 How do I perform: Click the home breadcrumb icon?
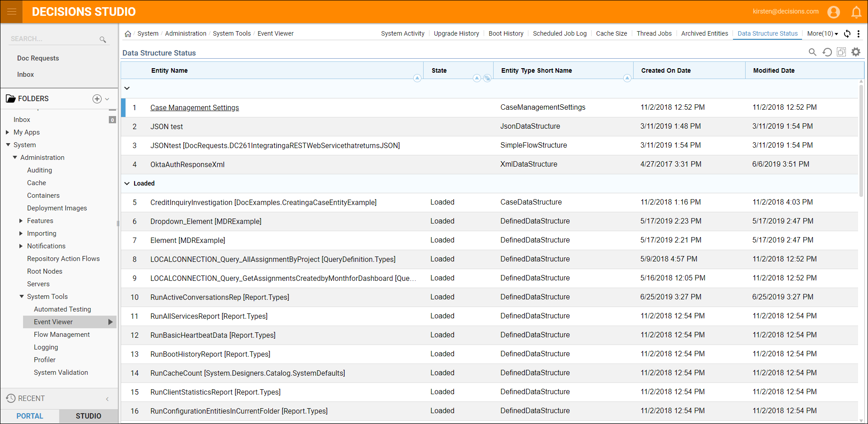pyautogui.click(x=128, y=34)
